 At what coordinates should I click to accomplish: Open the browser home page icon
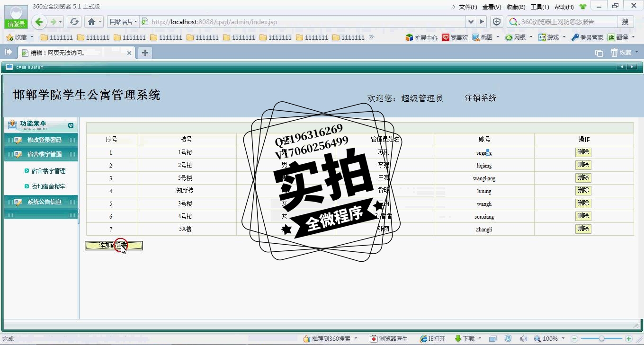click(x=91, y=22)
